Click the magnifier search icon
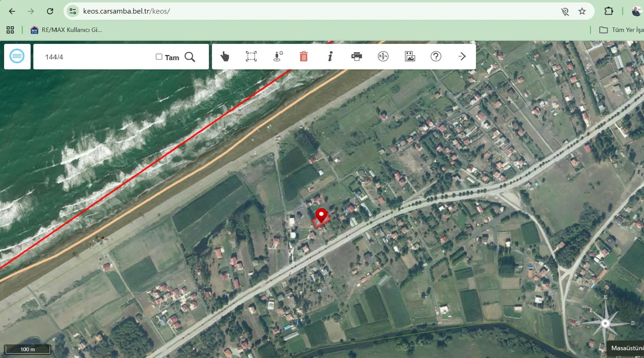The width and height of the screenshot is (644, 358). tap(190, 57)
